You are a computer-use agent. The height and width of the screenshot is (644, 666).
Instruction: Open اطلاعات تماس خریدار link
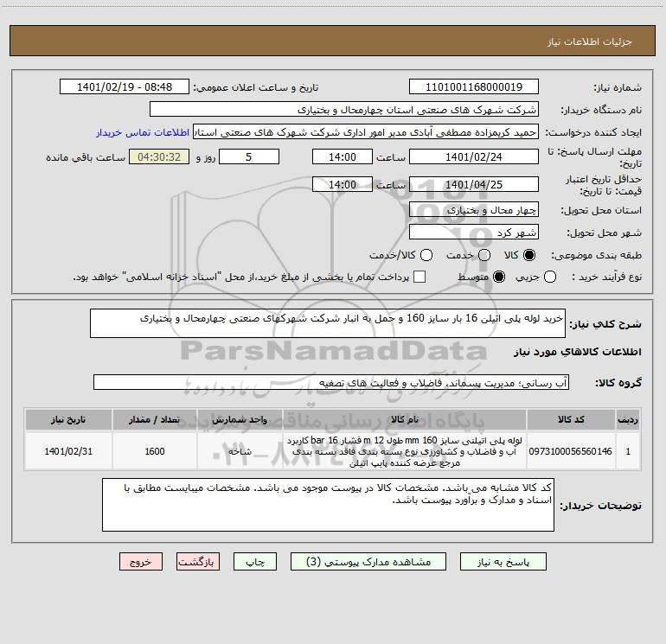(143, 132)
